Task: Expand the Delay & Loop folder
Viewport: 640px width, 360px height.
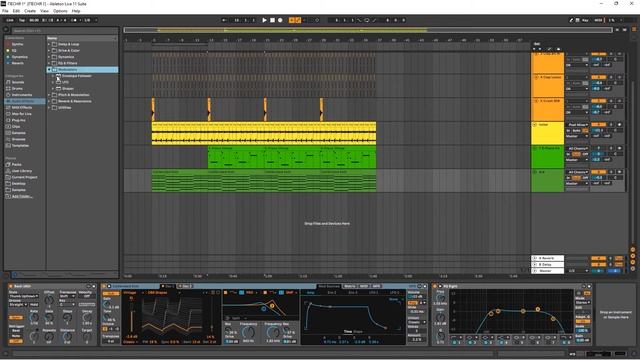Action: (x=49, y=44)
